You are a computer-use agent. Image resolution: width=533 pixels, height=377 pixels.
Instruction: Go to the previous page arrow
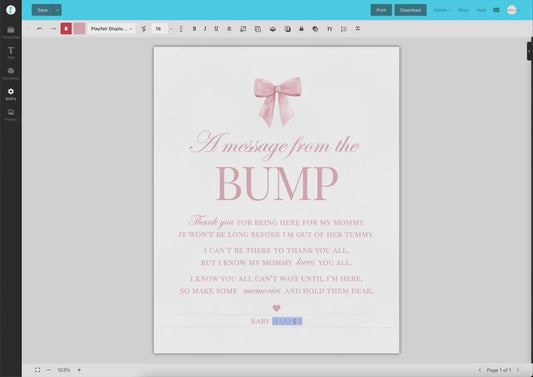(480, 370)
